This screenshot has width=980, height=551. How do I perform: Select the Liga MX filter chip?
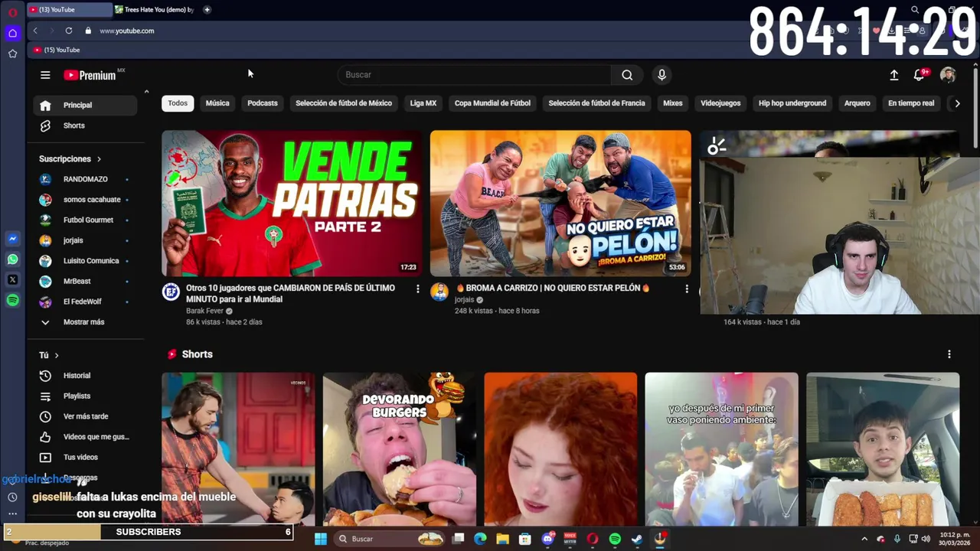tap(423, 103)
